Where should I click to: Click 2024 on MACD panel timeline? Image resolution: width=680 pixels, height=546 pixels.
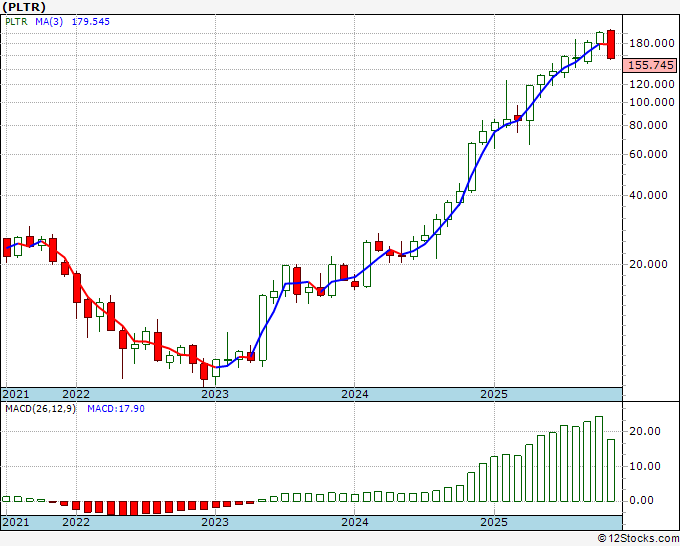coord(355,522)
